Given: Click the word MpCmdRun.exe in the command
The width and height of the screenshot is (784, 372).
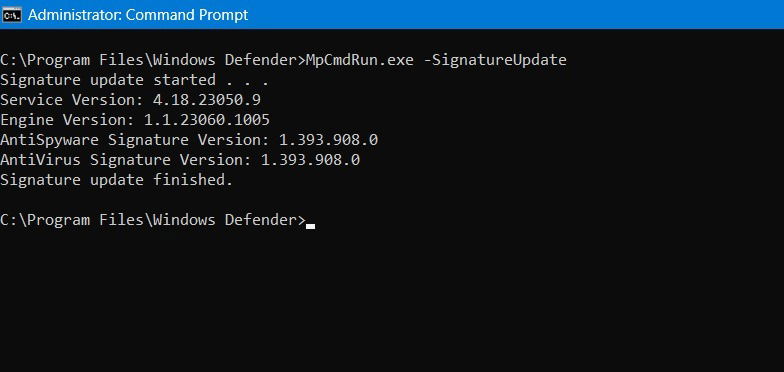Looking at the screenshot, I should (360, 60).
